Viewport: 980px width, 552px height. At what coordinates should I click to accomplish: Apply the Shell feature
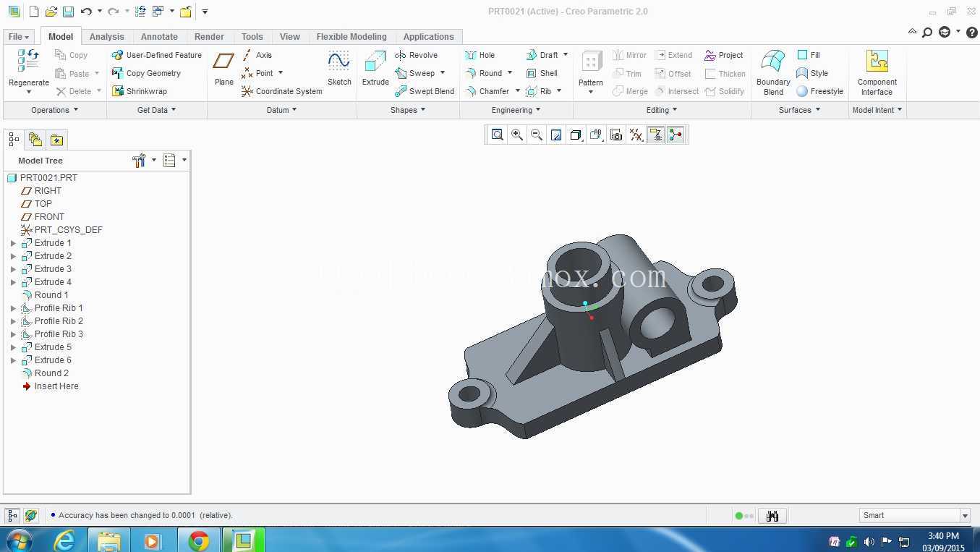coord(542,73)
